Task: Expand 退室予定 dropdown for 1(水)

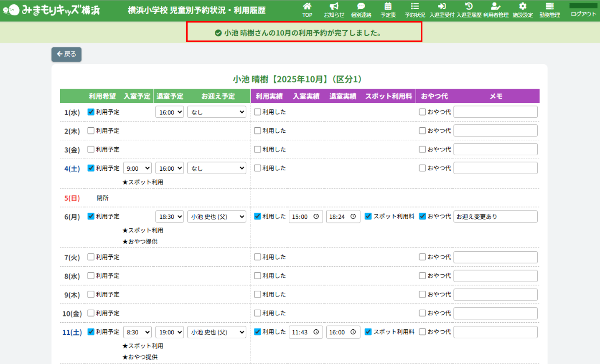Action: (170, 112)
